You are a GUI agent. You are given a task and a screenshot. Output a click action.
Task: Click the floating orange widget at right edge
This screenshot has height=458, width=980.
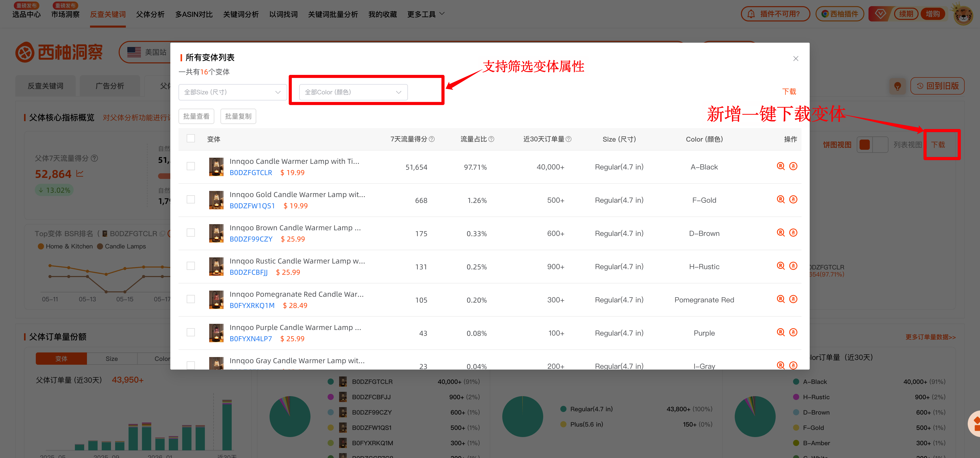point(974,423)
